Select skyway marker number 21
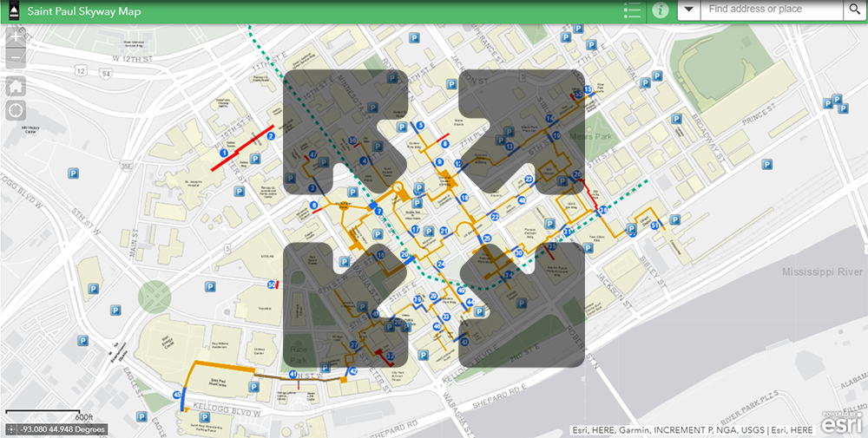The width and height of the screenshot is (868, 438). (x=444, y=231)
